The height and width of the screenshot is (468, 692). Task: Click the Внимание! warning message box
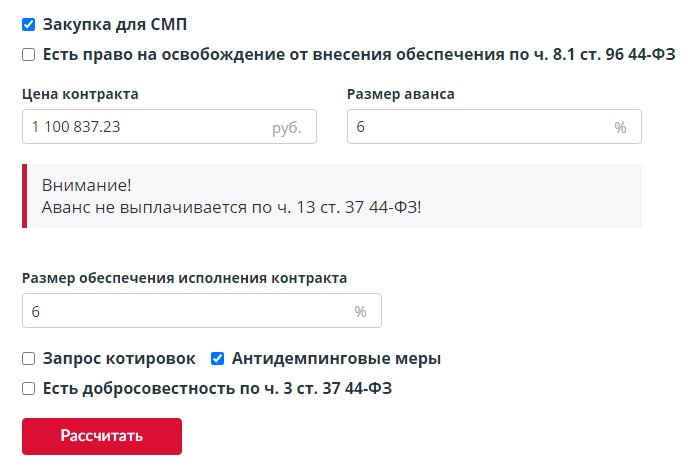330,197
